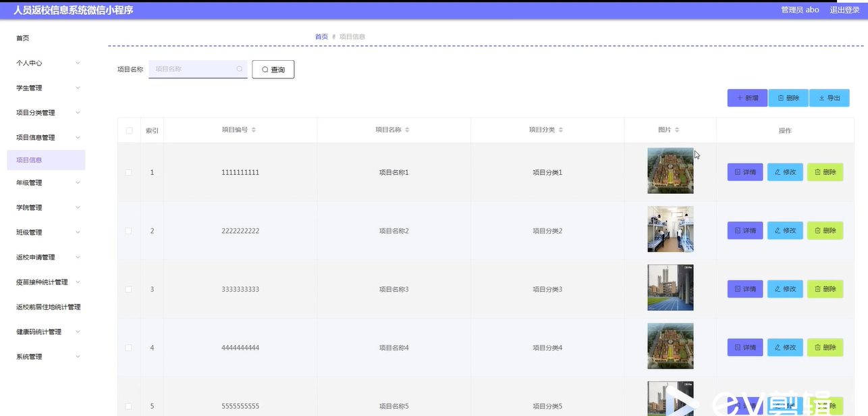Click 删除 for 项目名称1 row

pyautogui.click(x=825, y=172)
